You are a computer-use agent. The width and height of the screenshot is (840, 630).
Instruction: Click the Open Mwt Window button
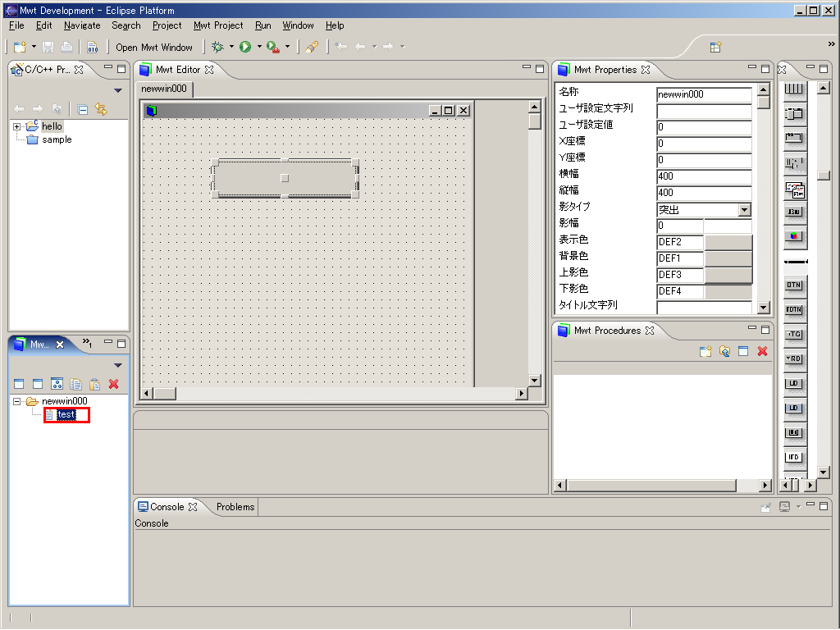(x=154, y=47)
